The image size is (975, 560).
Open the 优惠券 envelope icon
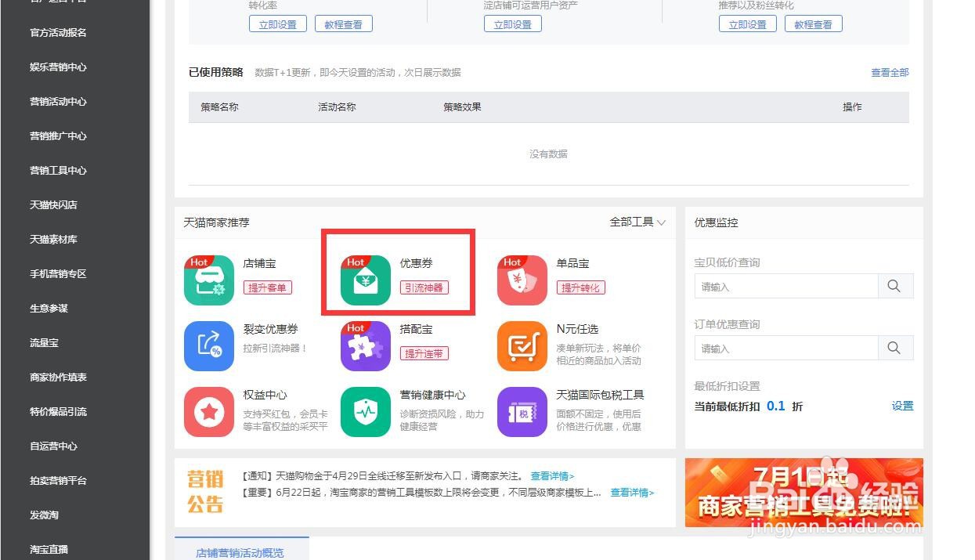point(366,280)
